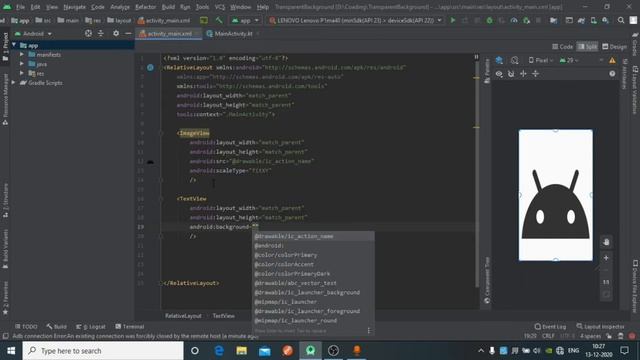
Task: Click Windows taskbar search box
Action: click(103, 351)
